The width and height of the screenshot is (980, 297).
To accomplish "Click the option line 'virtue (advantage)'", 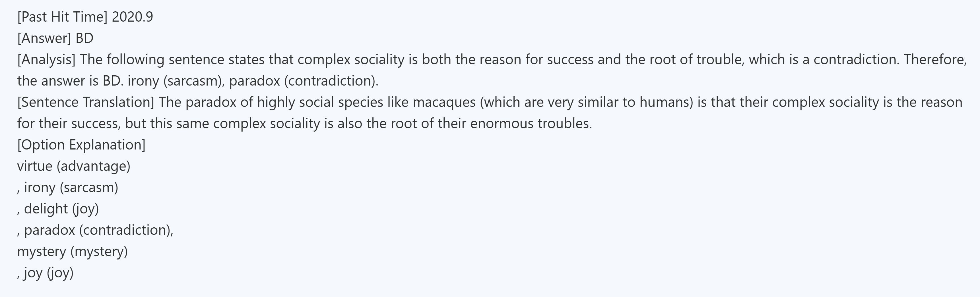I will coord(74,166).
